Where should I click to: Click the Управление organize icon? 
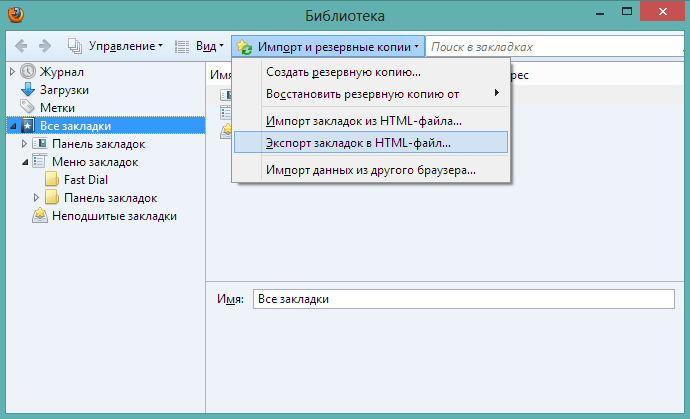pos(75,46)
